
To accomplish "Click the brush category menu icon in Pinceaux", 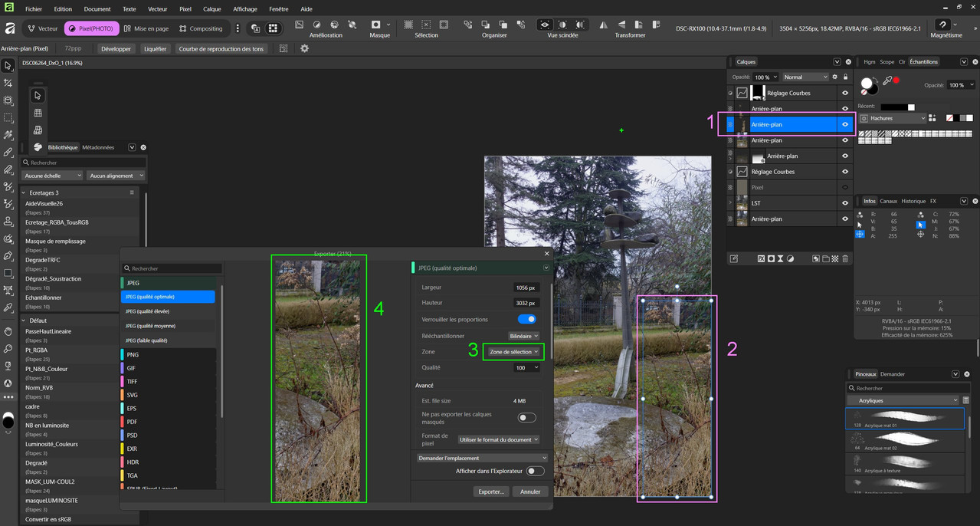I will tap(965, 400).
